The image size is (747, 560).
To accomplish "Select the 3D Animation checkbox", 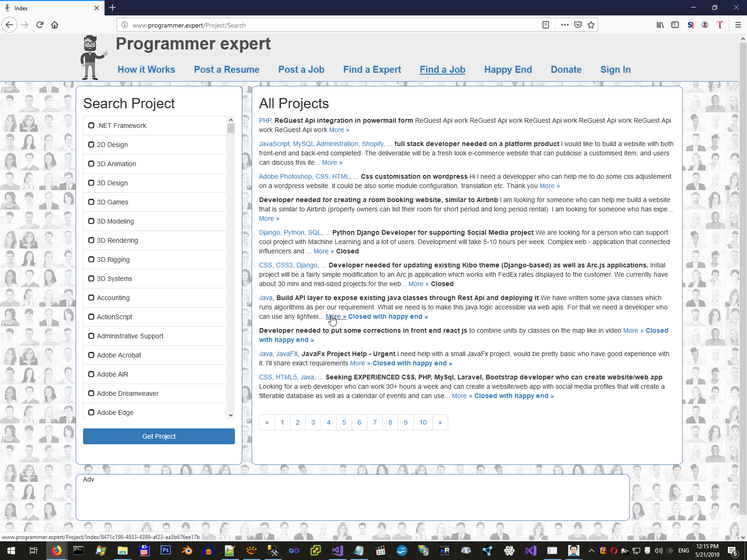I will pos(92,164).
